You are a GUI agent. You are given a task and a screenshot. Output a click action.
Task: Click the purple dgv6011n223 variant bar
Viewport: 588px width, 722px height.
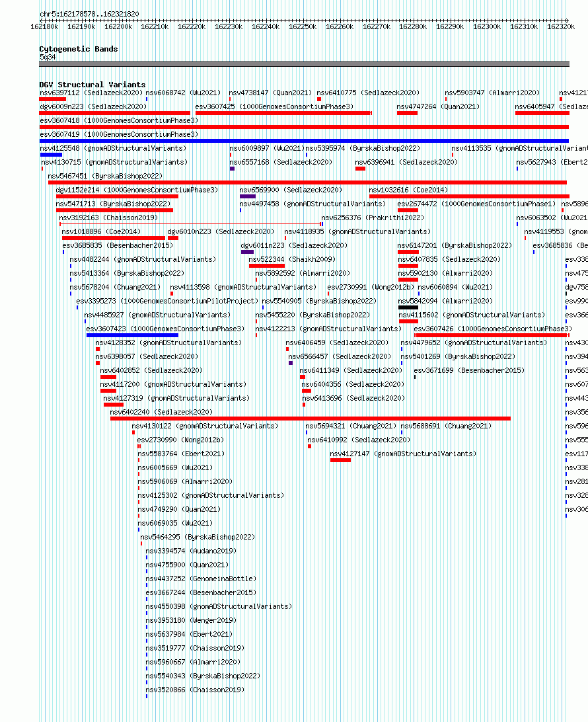(x=248, y=252)
